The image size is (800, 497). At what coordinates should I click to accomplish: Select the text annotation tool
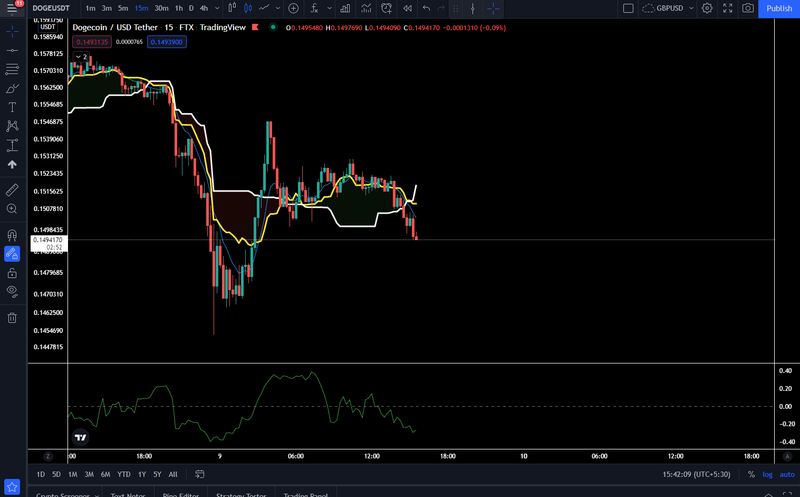[x=12, y=107]
